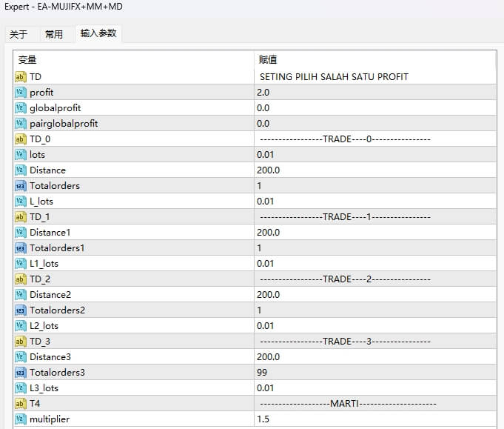
Task: Switch to the 关于 tab
Action: [x=19, y=34]
